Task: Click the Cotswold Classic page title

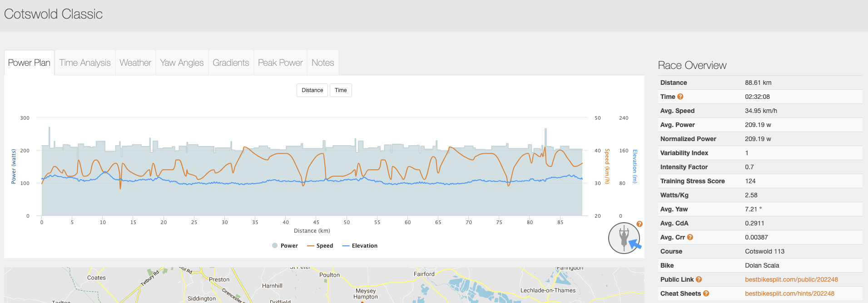Action: (53, 14)
